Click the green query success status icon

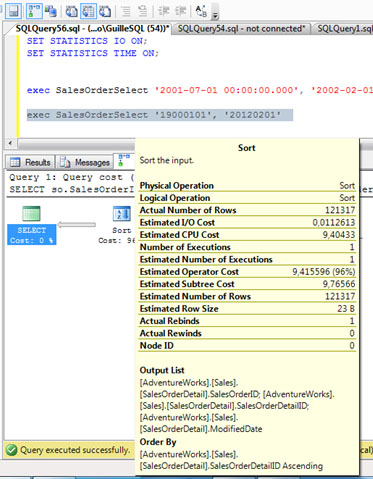[x=11, y=450]
